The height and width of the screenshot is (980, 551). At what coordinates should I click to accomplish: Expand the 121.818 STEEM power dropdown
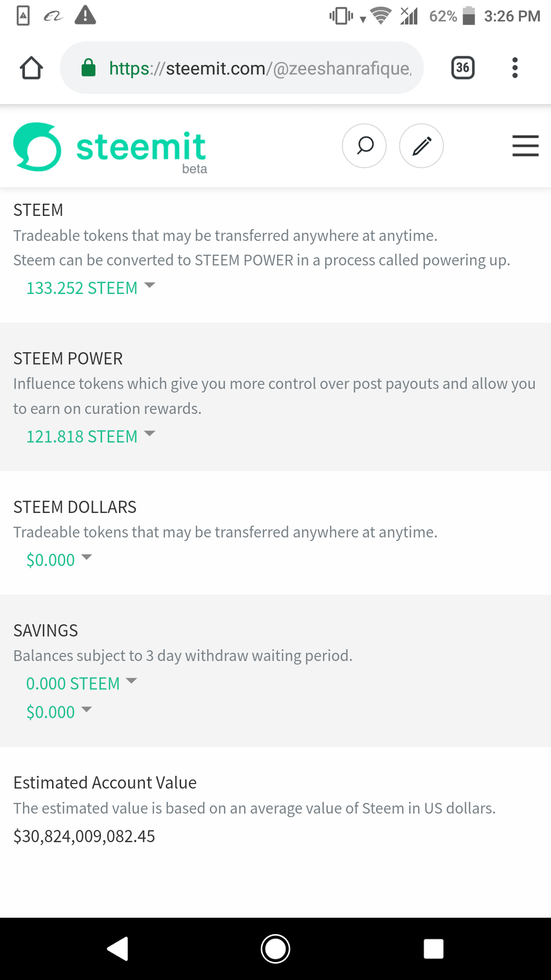coord(90,436)
